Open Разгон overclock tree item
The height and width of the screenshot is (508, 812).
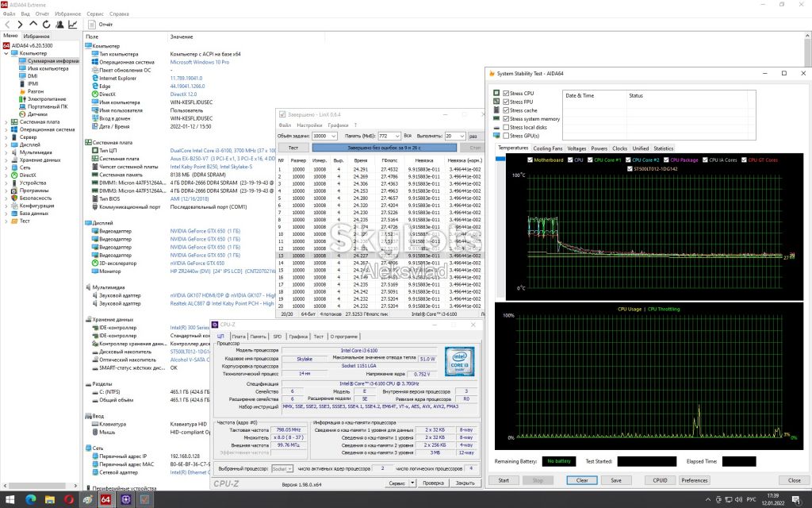(36, 91)
